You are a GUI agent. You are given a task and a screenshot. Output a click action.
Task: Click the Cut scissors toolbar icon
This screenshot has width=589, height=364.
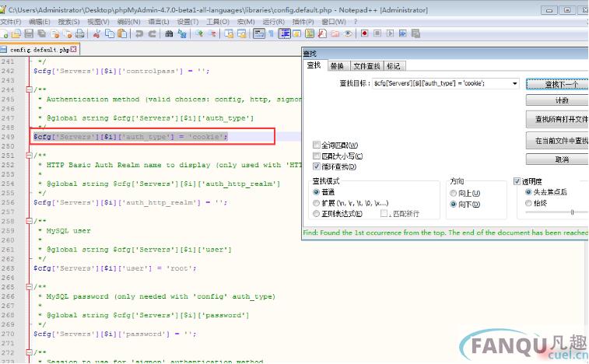click(96, 34)
